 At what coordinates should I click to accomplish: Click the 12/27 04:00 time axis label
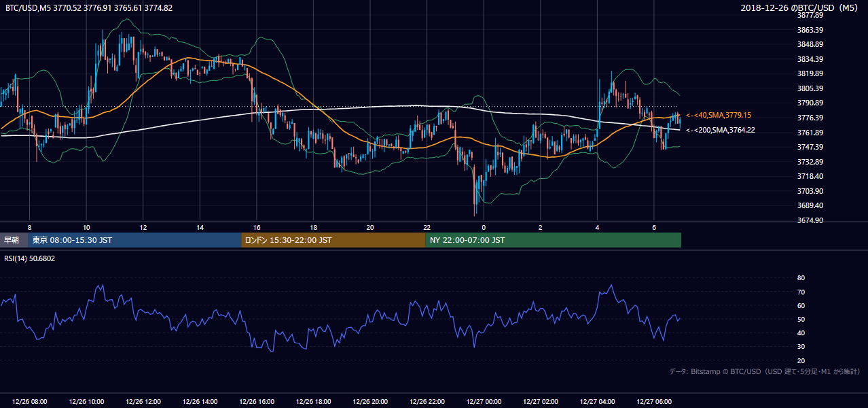click(598, 402)
